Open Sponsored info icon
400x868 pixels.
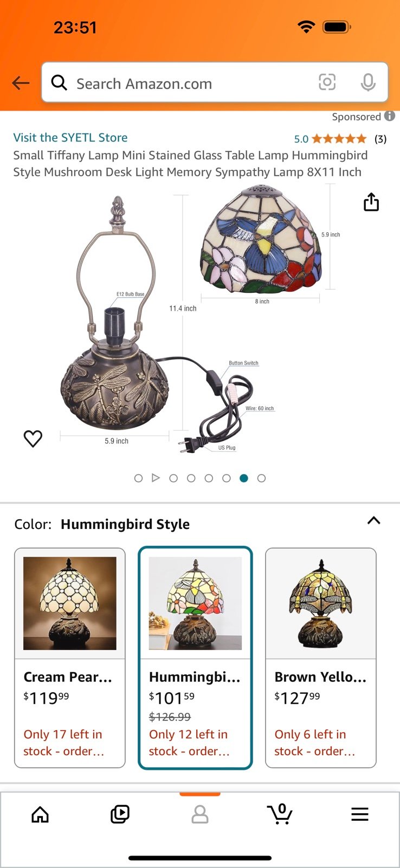(x=390, y=116)
